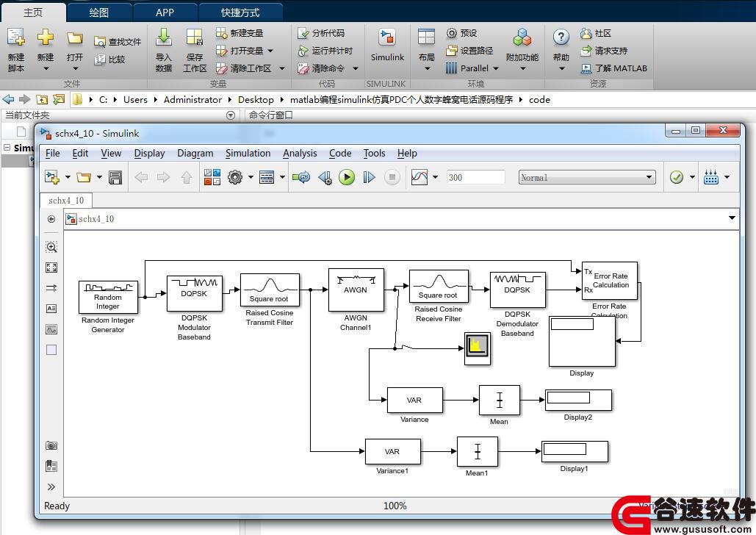The image size is (756, 535).
Task: Switch to the APP ribbon tab
Action: point(165,12)
